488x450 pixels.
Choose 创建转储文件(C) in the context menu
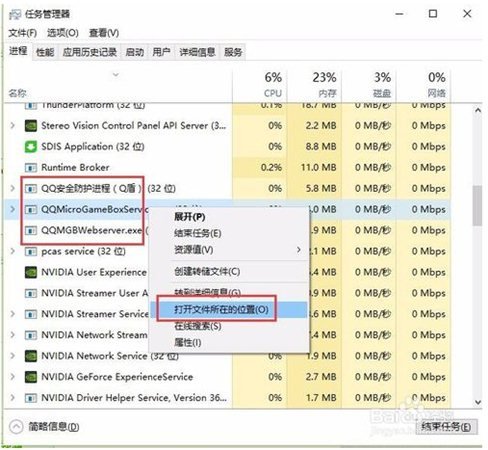tap(228, 271)
